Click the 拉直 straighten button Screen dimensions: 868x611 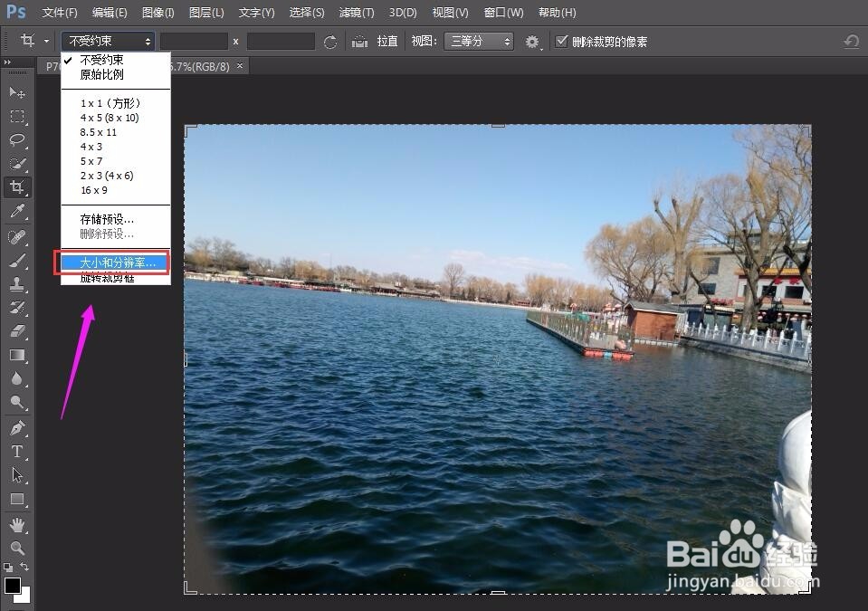[x=387, y=41]
